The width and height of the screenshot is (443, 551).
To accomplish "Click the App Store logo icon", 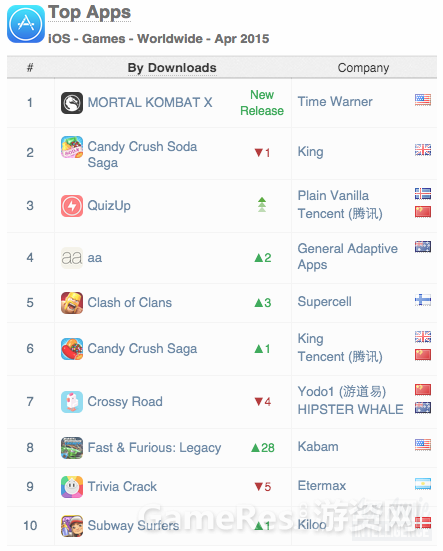I will [x=26, y=24].
